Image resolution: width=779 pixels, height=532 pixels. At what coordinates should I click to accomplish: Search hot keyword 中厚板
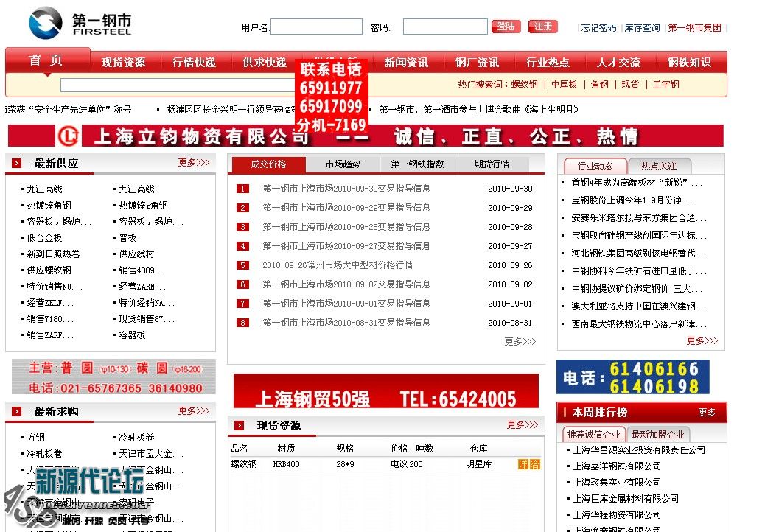coord(565,85)
